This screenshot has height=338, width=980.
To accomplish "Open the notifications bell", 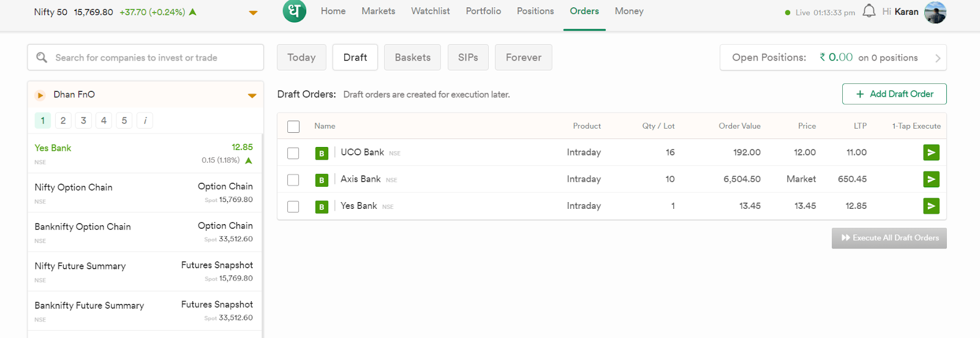I will point(869,12).
